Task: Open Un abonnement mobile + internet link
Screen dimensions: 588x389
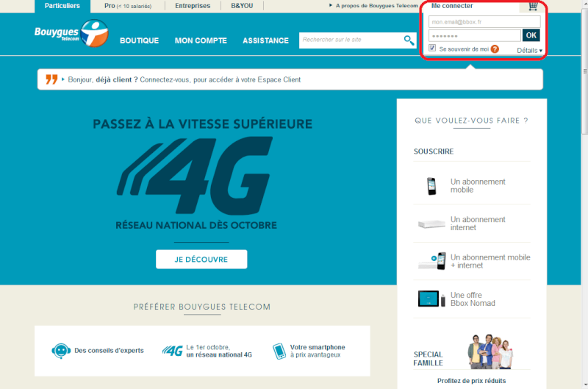Action: pos(490,262)
